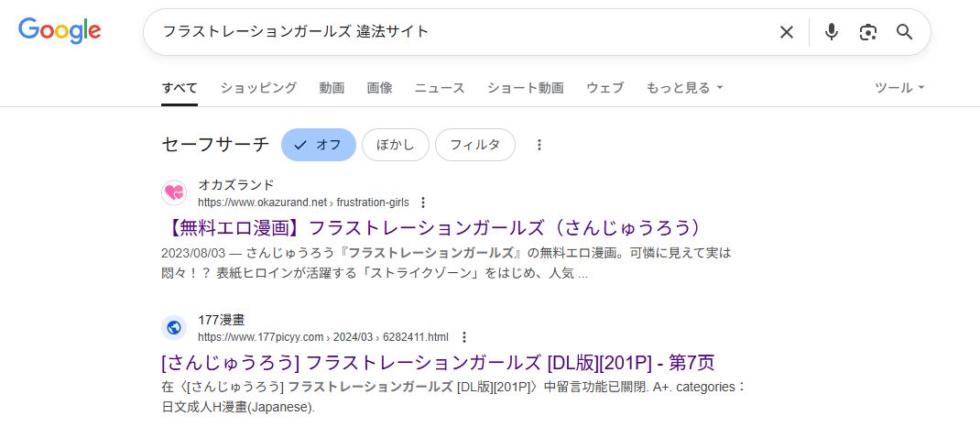This screenshot has height=438, width=980.
Task: Open 【無料エロ漫画】フラストレーションガールズ result title
Action: click(435, 227)
